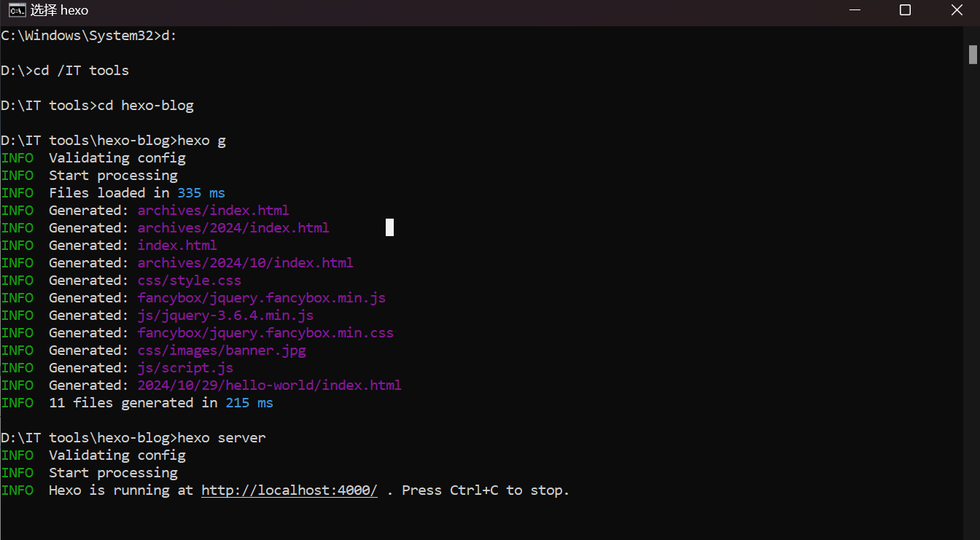The height and width of the screenshot is (540, 980).
Task: Click the js/jquery-3.6.4.min.js path
Action: tap(225, 316)
